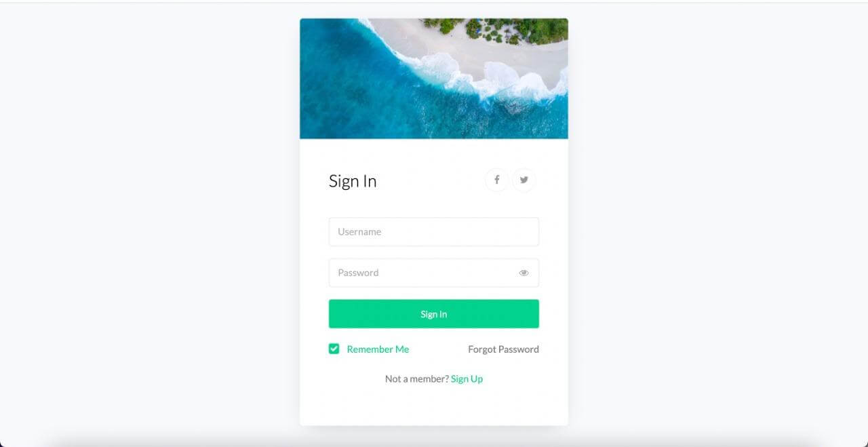Viewport: 868px width, 447px height.
Task: Select the circular Facebook "f" button
Action: click(x=496, y=180)
